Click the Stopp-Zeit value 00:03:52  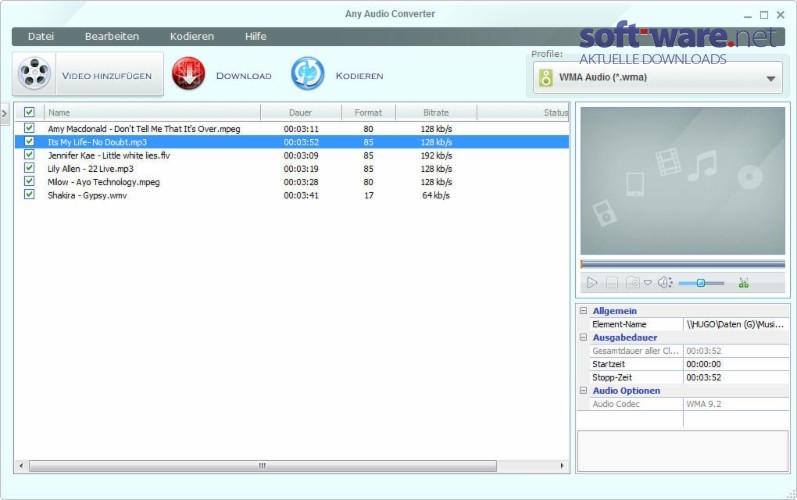coord(703,377)
